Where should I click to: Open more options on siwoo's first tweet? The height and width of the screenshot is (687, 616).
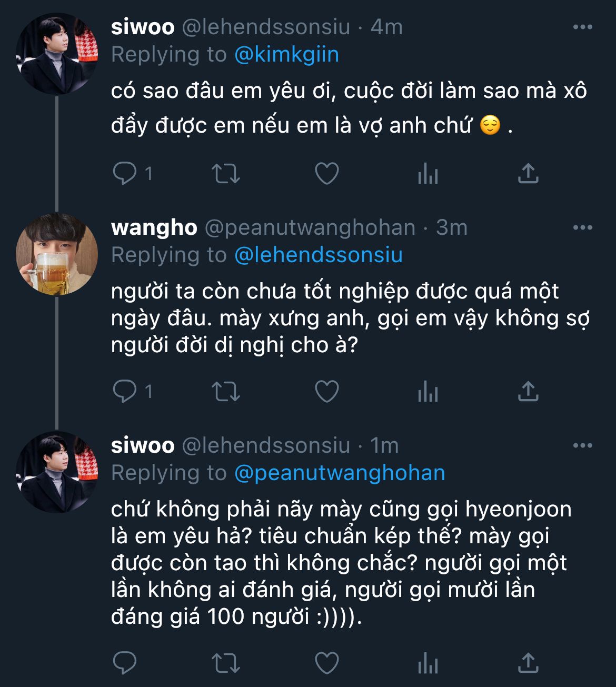pyautogui.click(x=582, y=27)
